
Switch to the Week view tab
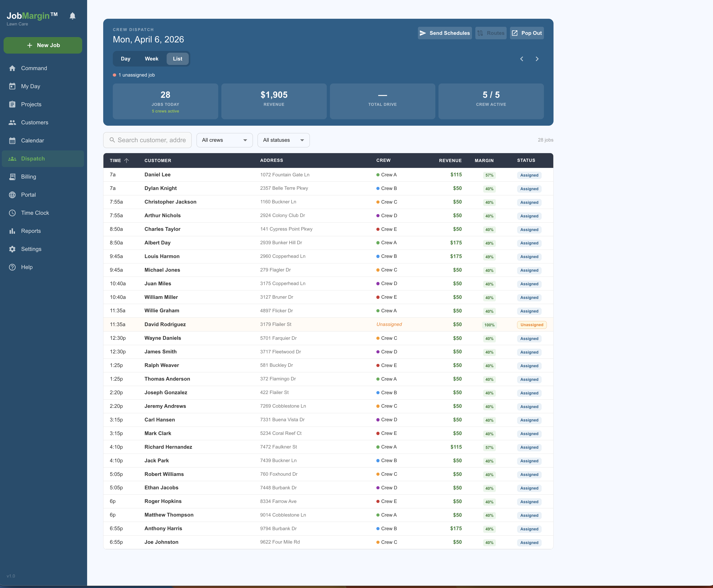151,58
